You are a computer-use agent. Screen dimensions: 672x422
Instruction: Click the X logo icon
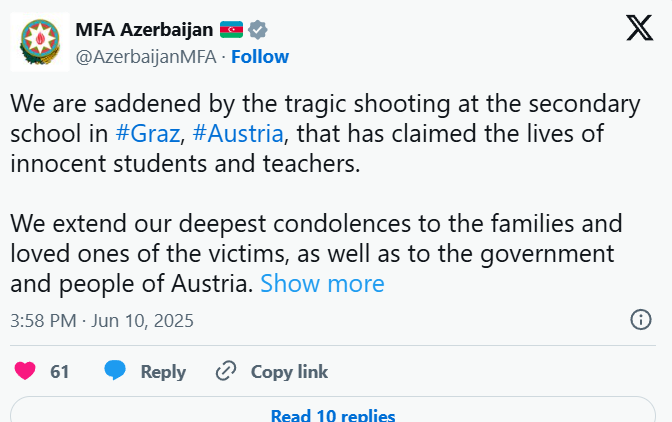pyautogui.click(x=640, y=28)
